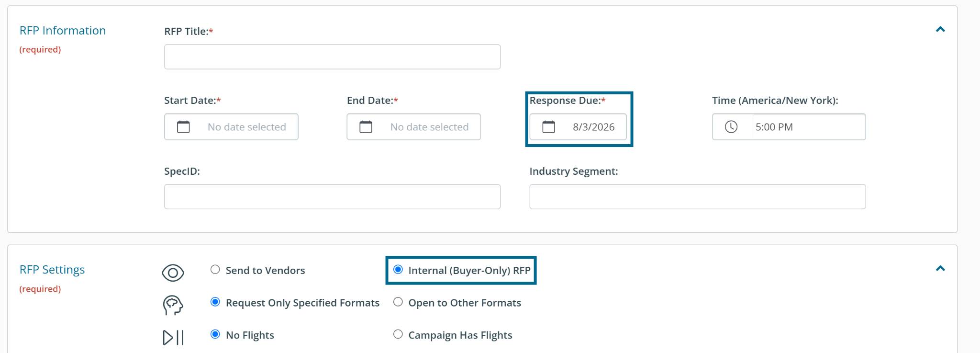This screenshot has width=980, height=353.
Task: Click the RFP Title text field
Action: 332,57
